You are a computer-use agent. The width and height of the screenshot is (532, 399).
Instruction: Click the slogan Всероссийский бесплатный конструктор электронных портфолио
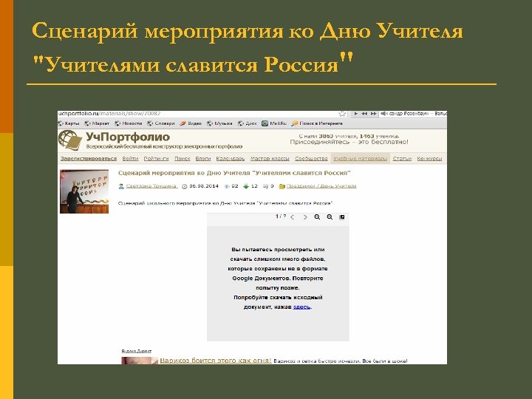(x=164, y=146)
